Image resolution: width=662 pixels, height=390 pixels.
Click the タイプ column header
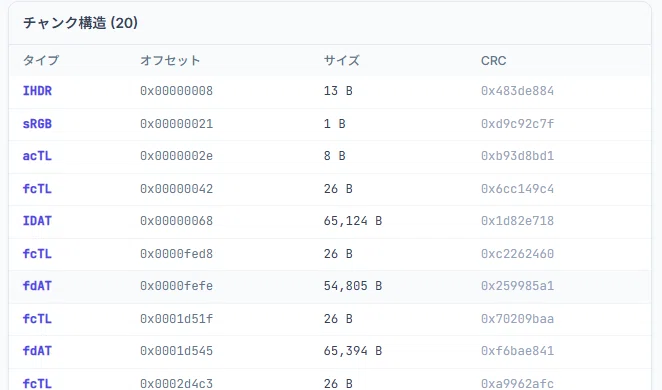click(41, 60)
